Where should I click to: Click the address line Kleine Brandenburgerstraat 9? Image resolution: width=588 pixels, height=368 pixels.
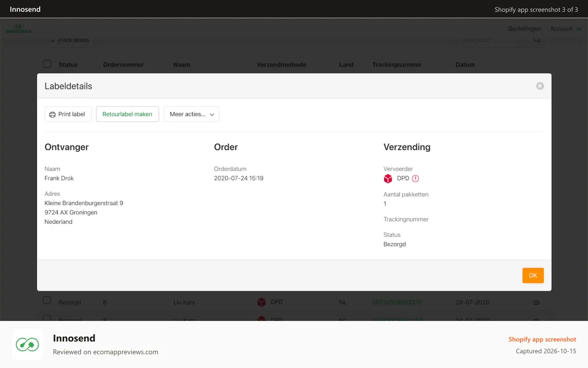(84, 203)
